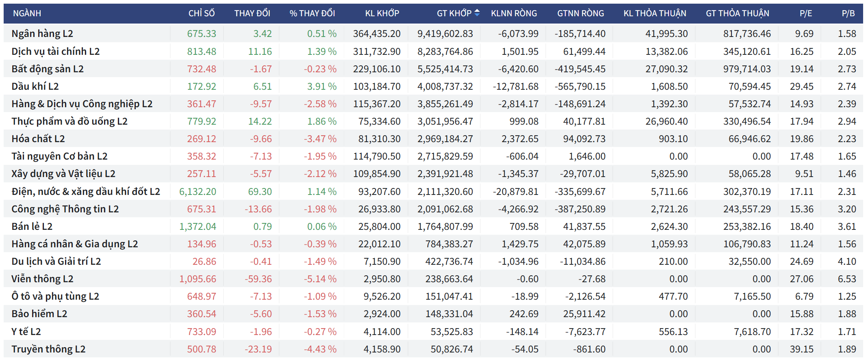Select the Truyền thông L2 row
The height and width of the screenshot is (361, 868).
click(48, 349)
